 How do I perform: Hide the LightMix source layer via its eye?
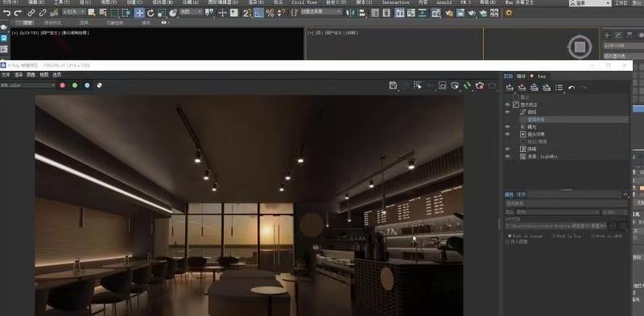pos(508,156)
